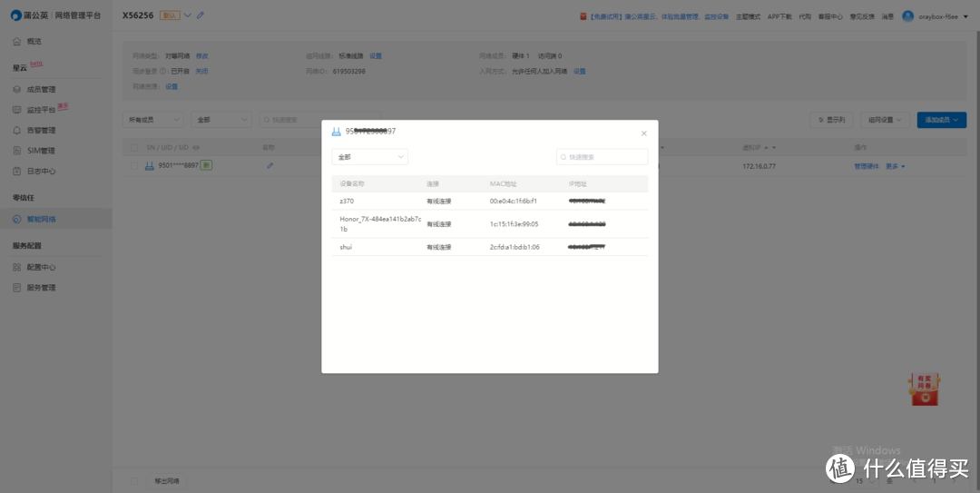Open the 所有成员 filter dropdown
The height and width of the screenshot is (493, 980).
click(152, 120)
